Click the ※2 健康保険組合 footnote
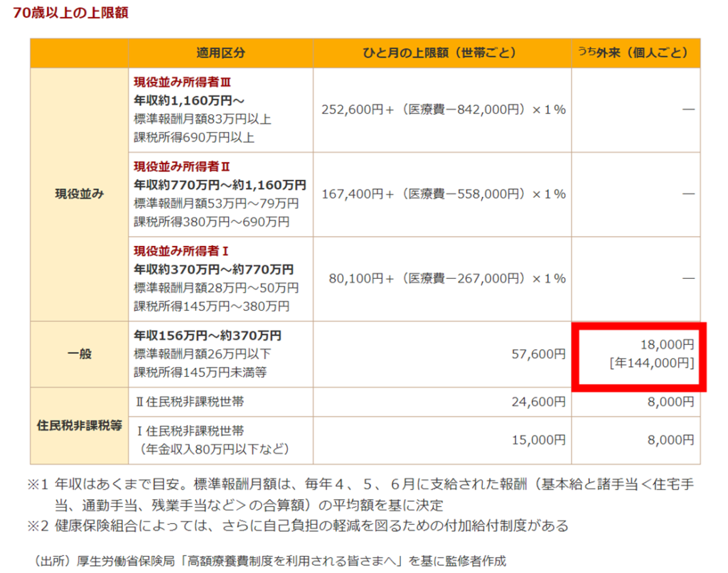Image resolution: width=728 pixels, height=573 pixels. (x=299, y=526)
